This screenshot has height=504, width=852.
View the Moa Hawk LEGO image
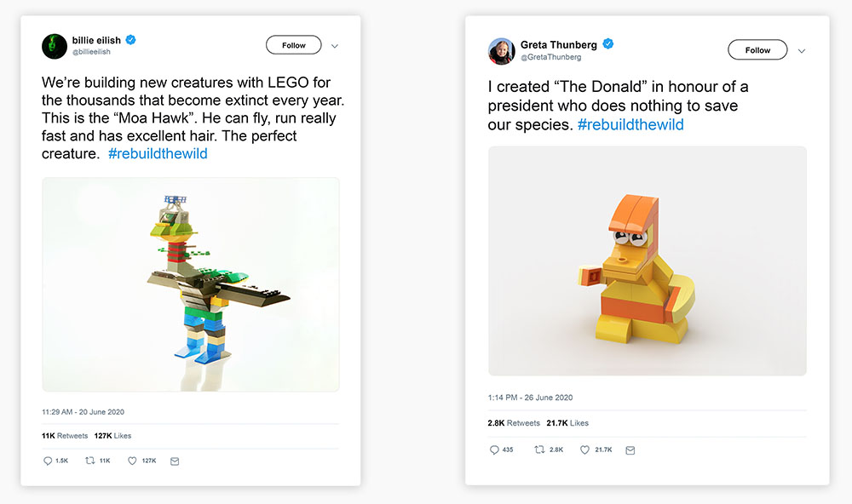tap(191, 284)
